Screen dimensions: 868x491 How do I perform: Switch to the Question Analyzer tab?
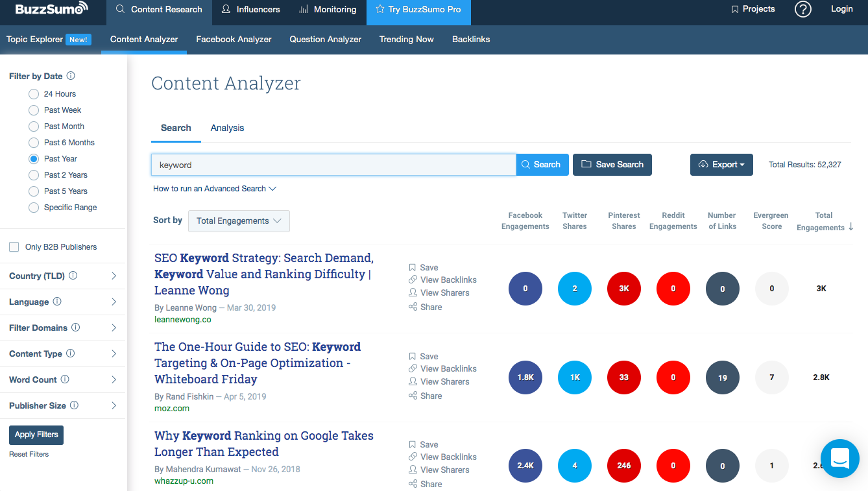(x=326, y=40)
